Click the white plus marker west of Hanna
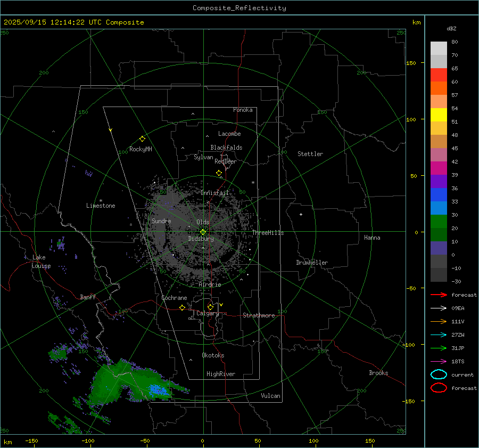 (x=301, y=214)
